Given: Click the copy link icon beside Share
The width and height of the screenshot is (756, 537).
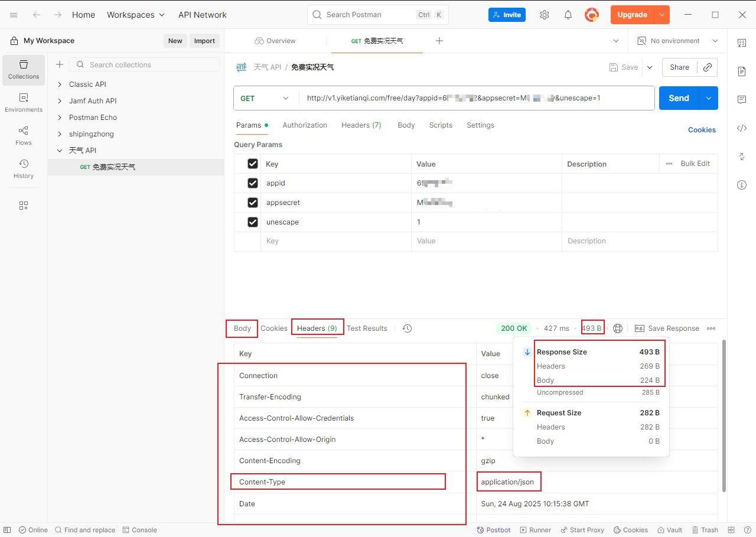Looking at the screenshot, I should click(707, 67).
